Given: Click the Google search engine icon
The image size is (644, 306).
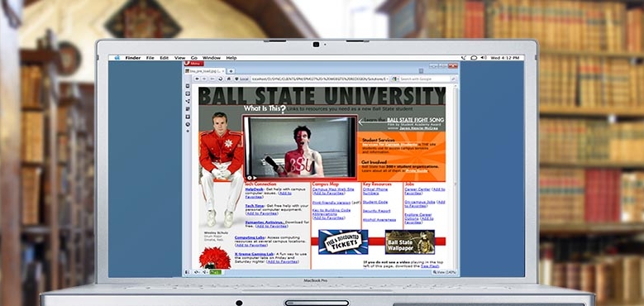Looking at the screenshot, I should [x=394, y=79].
